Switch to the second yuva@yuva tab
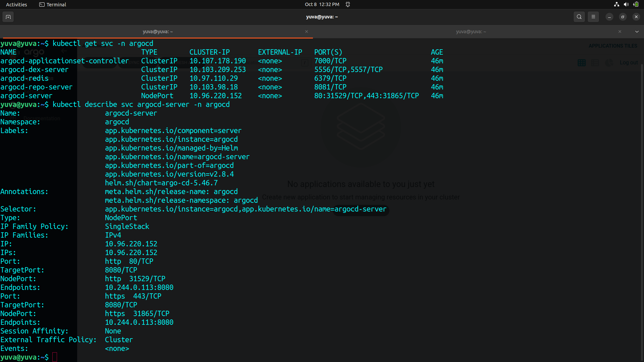Viewport: 644px width, 362px height. [x=471, y=32]
